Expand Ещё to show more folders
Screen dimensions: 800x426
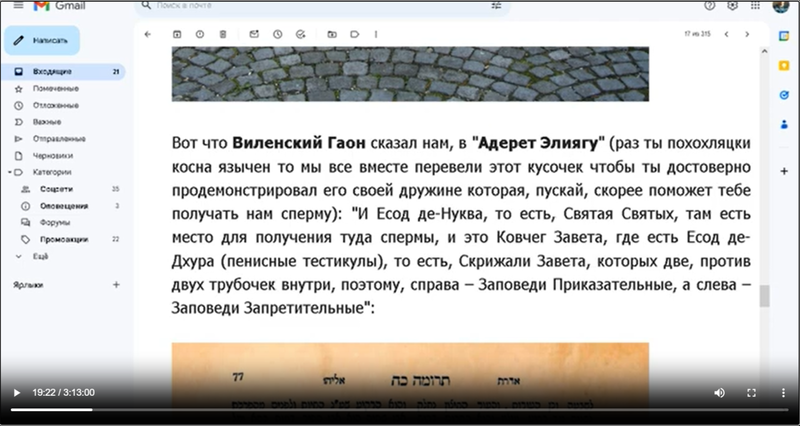pyautogui.click(x=40, y=257)
